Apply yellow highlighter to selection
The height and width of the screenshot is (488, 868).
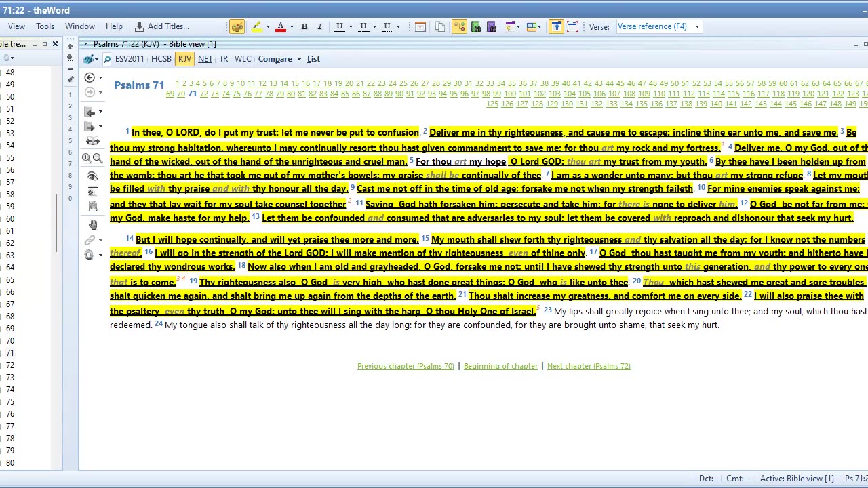tap(257, 26)
